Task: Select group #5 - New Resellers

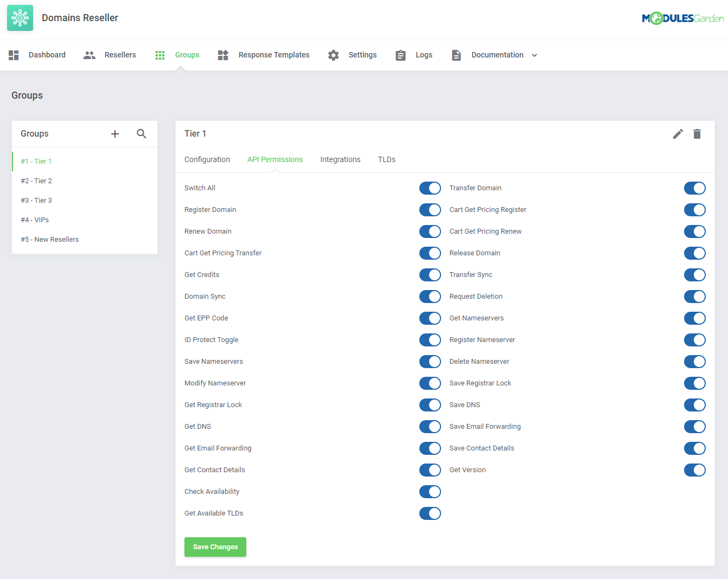Action: click(85, 240)
